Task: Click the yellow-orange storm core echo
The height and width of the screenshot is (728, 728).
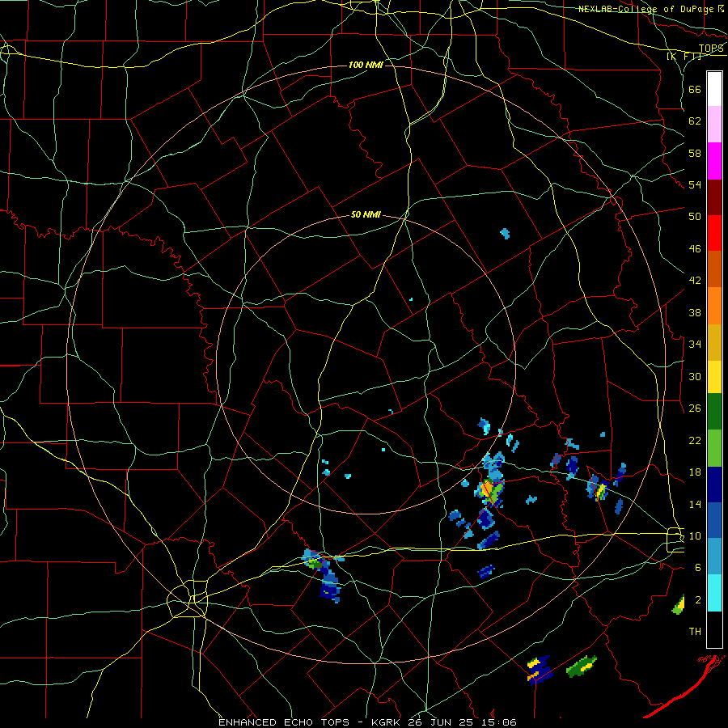Action: (x=487, y=488)
